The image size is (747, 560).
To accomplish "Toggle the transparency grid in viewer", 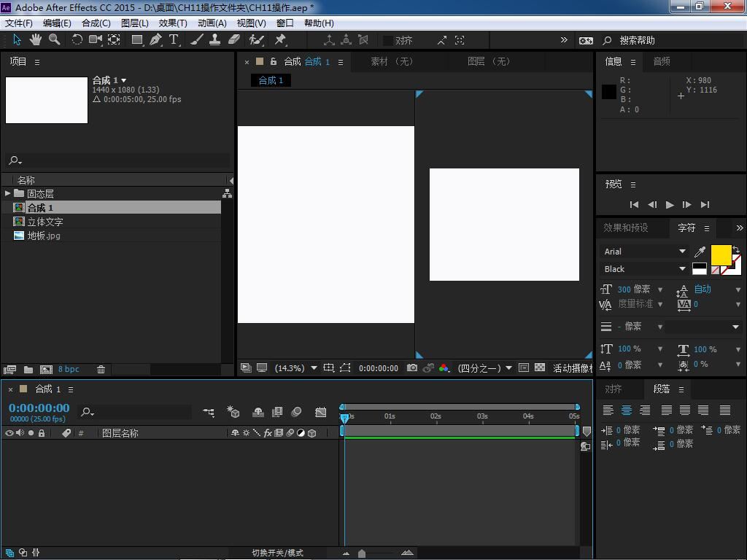I will 540,368.
